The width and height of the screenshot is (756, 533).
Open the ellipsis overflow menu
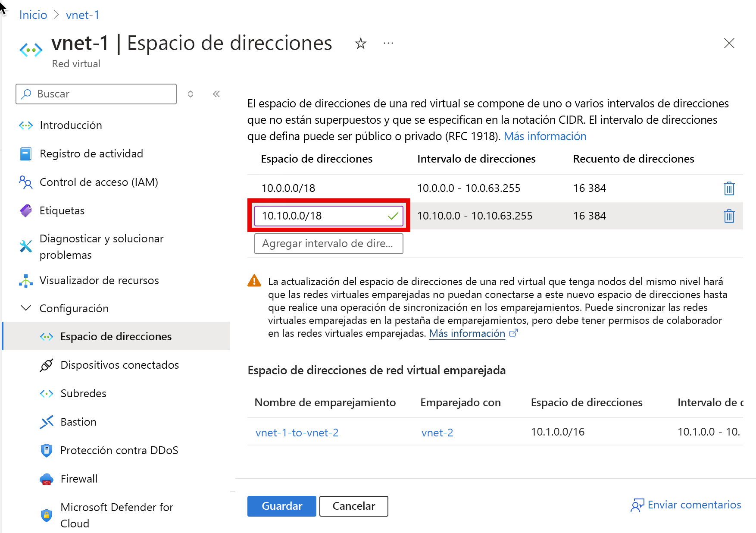[387, 43]
